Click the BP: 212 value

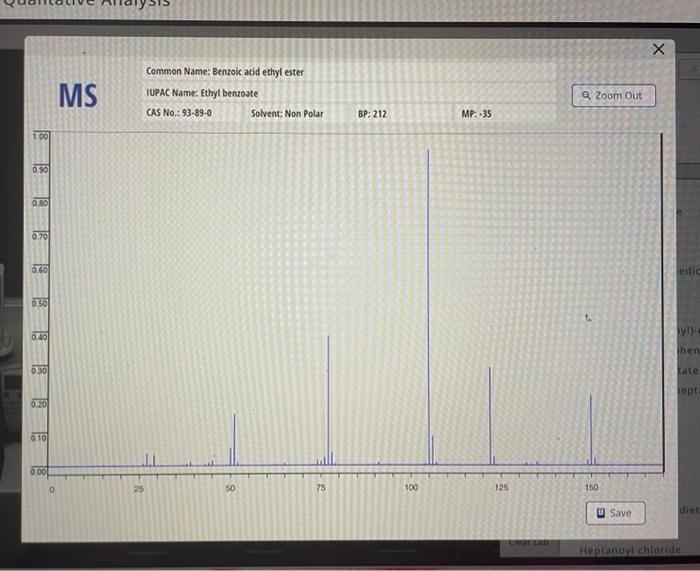[x=372, y=114]
